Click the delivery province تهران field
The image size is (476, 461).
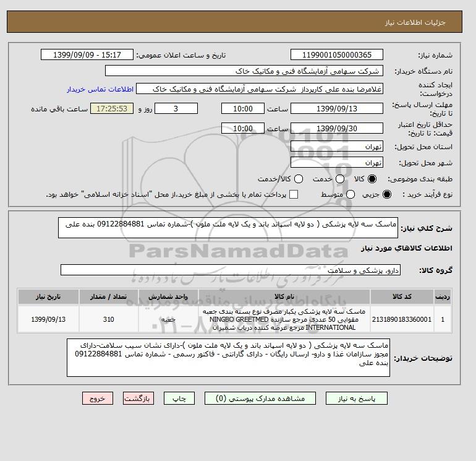click(x=337, y=147)
